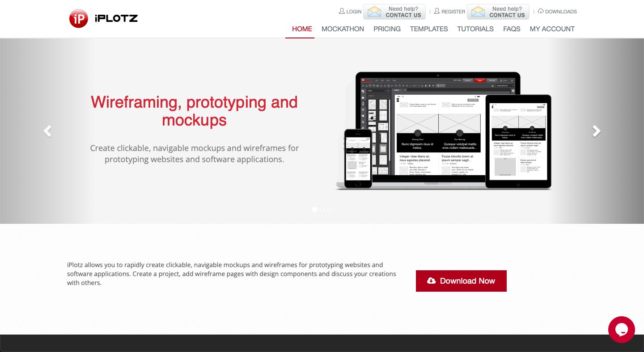The height and width of the screenshot is (352, 644).
Task: Click Contact Us banner next to LOGIN
Action: [394, 12]
